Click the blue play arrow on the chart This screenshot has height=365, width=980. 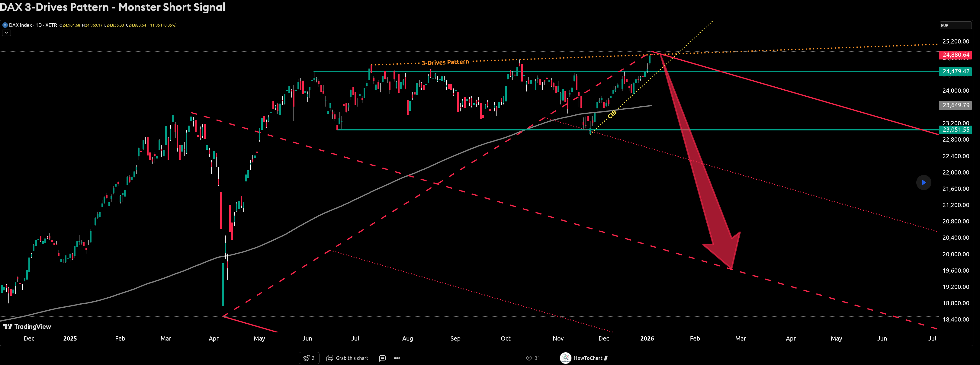924,182
